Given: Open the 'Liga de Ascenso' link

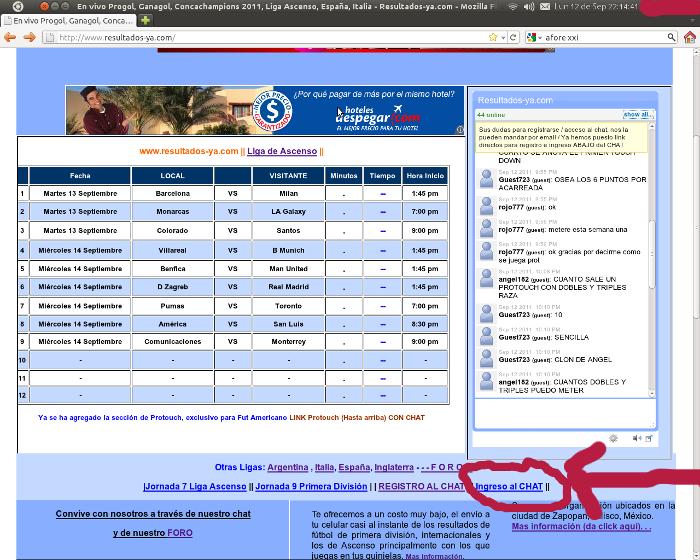Looking at the screenshot, I should (x=281, y=151).
